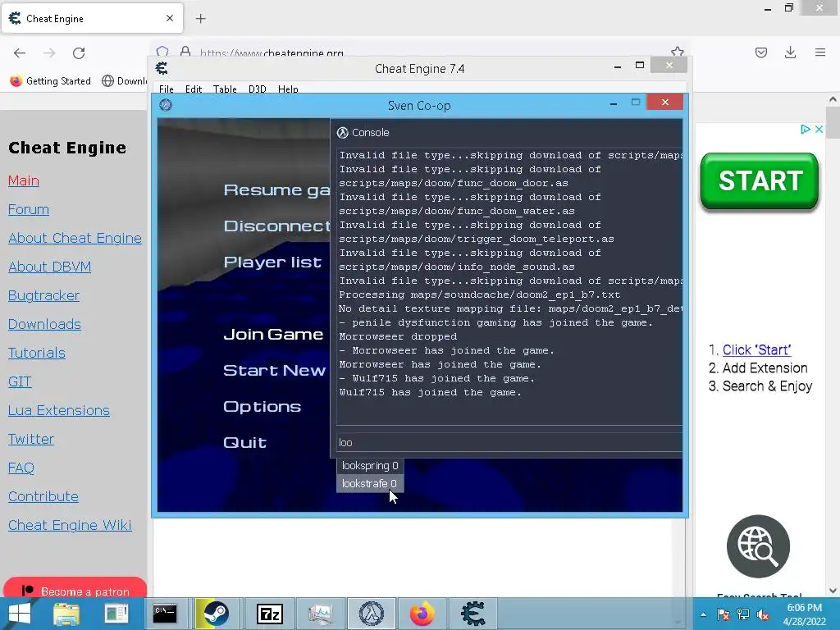Click Become a patron button
The image size is (840, 630).
pos(75,588)
